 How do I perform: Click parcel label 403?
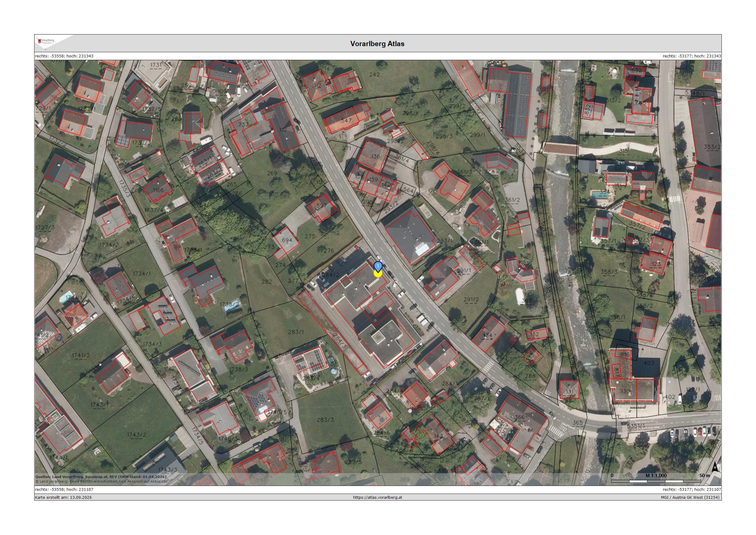(649, 363)
